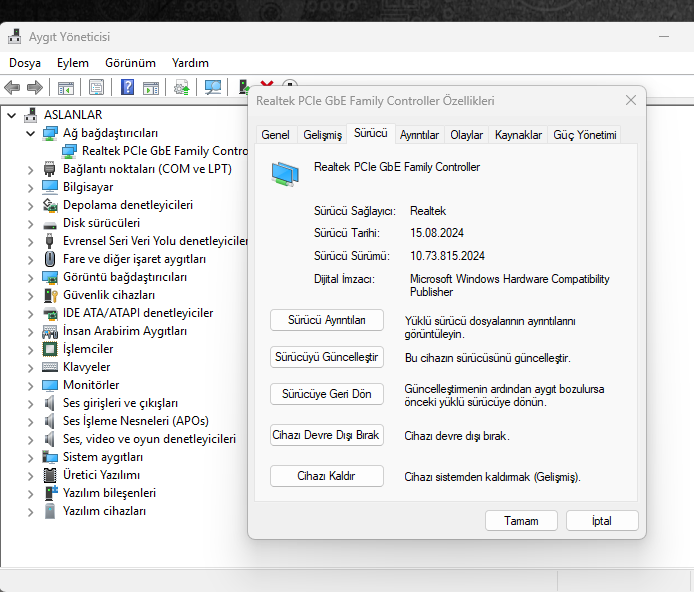Viewport: 694px width, 592px height.
Task: Click the Bilgisayar monitor icon
Action: point(50,187)
